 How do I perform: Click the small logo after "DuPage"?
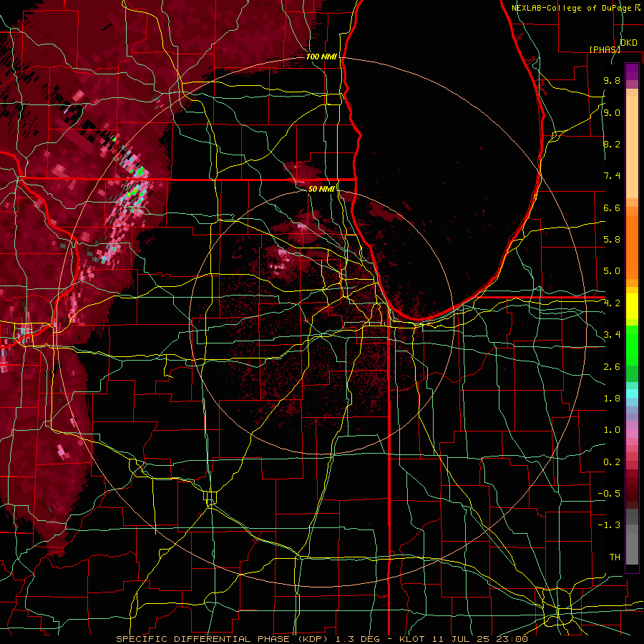click(638, 8)
